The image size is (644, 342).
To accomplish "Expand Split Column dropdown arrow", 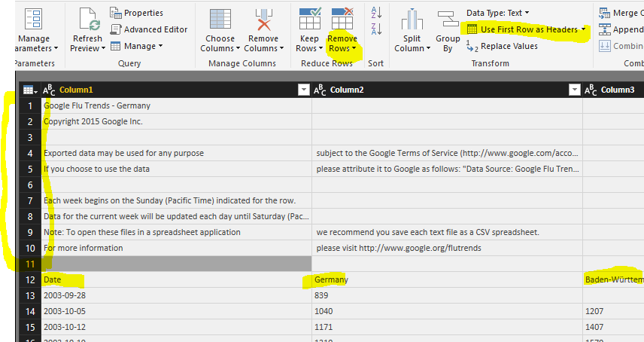I will tap(428, 48).
